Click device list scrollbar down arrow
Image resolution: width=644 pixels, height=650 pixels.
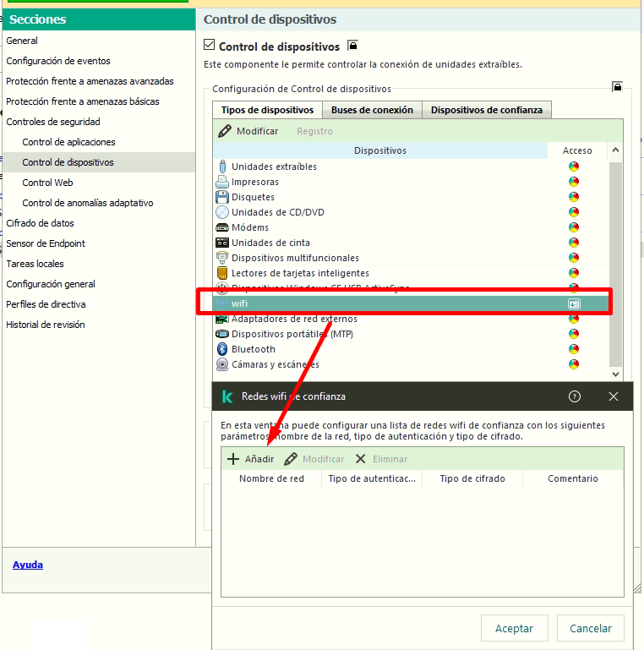[x=616, y=374]
